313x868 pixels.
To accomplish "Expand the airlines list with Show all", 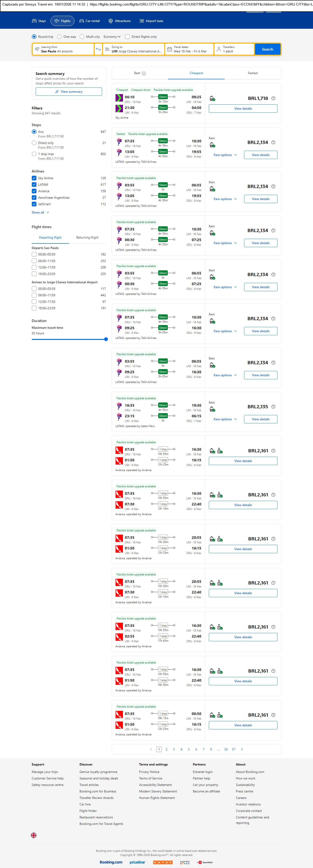I will [x=40, y=212].
